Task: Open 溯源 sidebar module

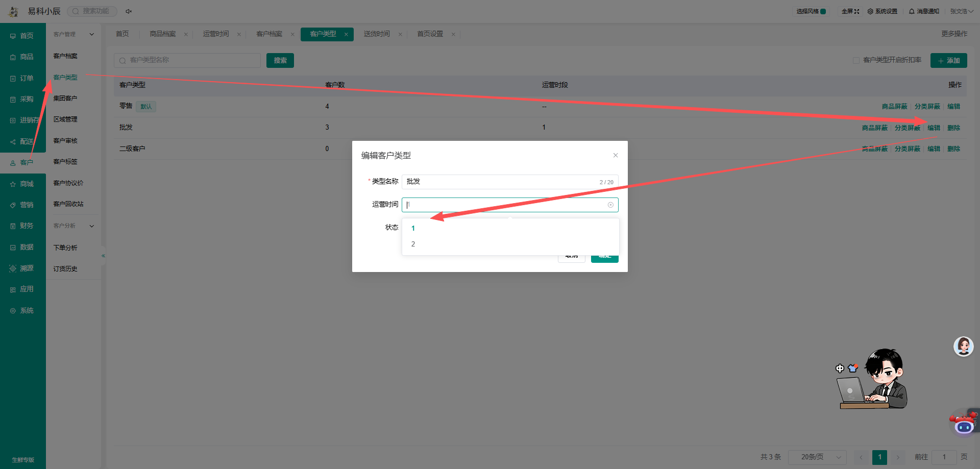Action: click(x=22, y=268)
